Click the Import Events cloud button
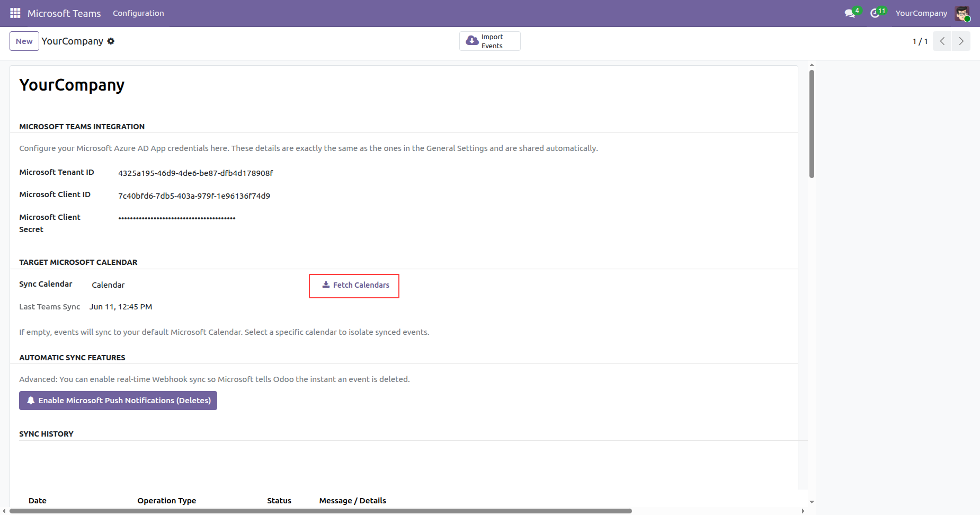 point(489,41)
